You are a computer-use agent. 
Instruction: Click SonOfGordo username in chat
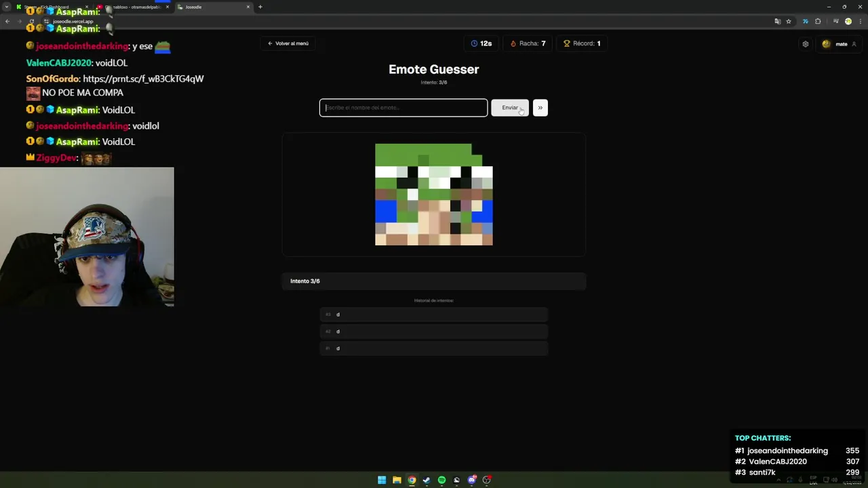(x=53, y=79)
